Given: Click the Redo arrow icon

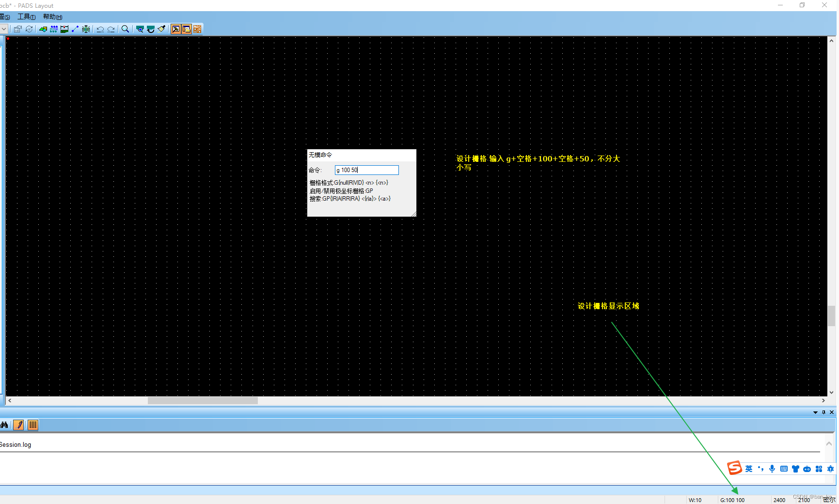Looking at the screenshot, I should coord(111,29).
